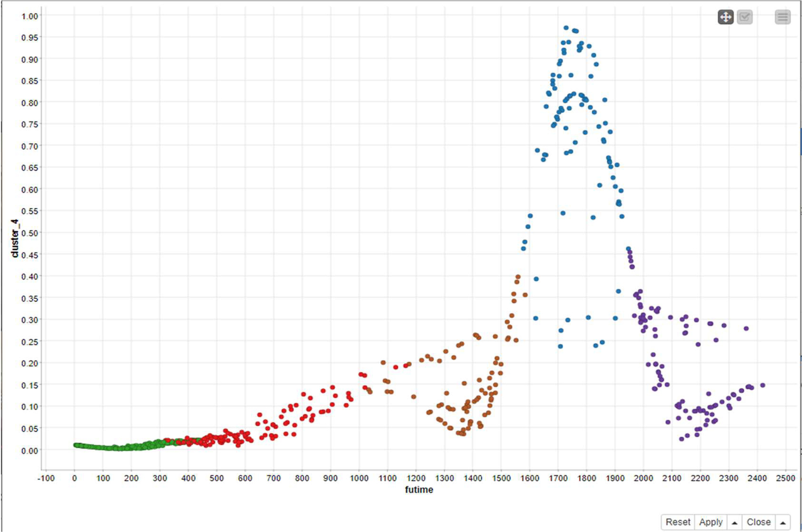
Task: Expand the arrow next to Close
Action: click(x=783, y=522)
